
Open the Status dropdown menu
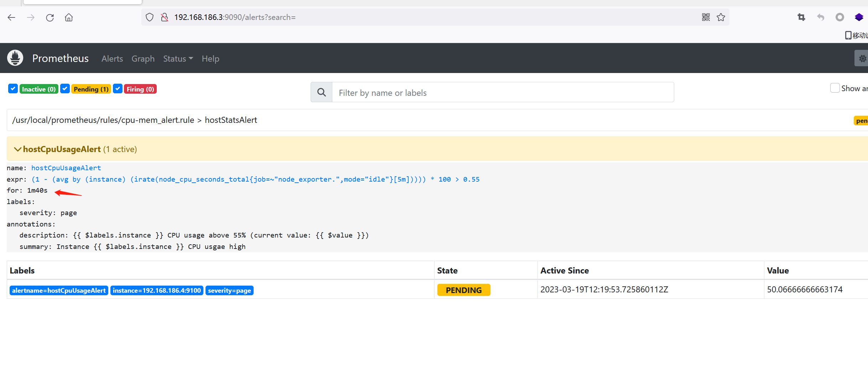178,59
